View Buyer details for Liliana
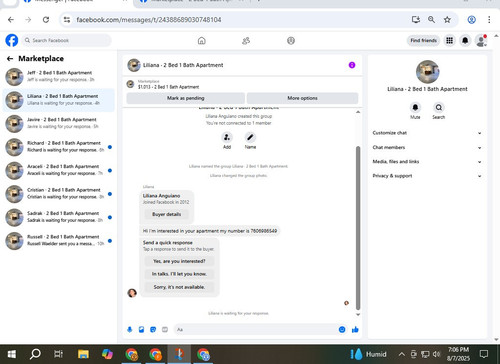The height and width of the screenshot is (364, 500). click(x=167, y=214)
